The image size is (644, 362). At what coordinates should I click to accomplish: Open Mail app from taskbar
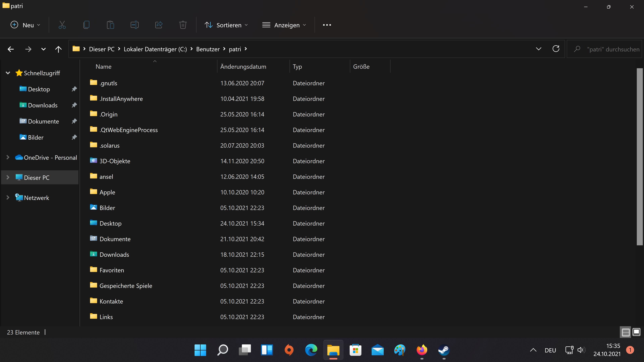[378, 350]
